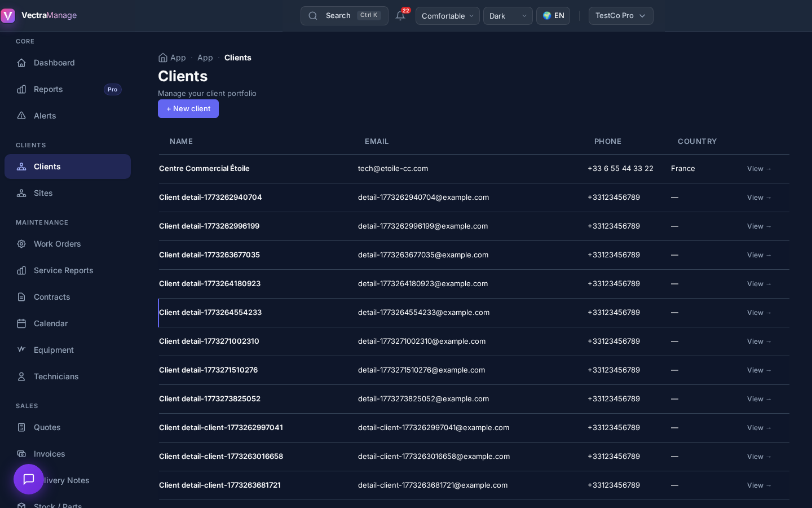This screenshot has height=508, width=812.
Task: Click the EMAIL column header
Action: click(x=377, y=141)
